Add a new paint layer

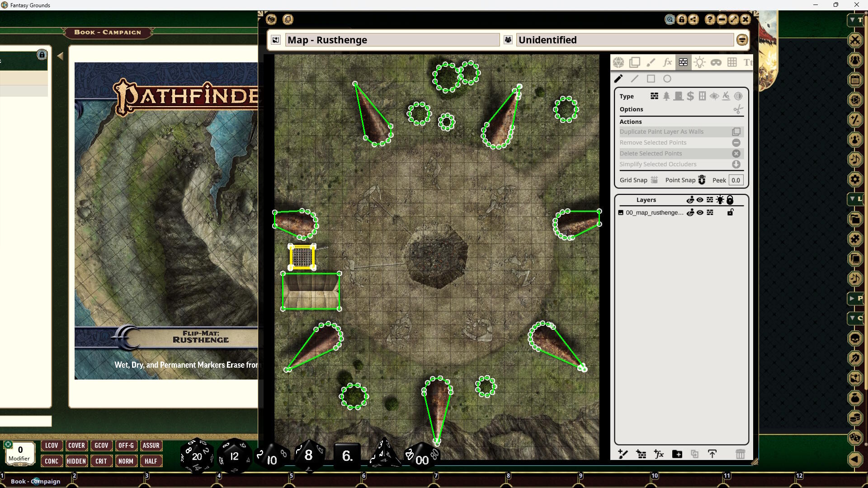pyautogui.click(x=623, y=454)
